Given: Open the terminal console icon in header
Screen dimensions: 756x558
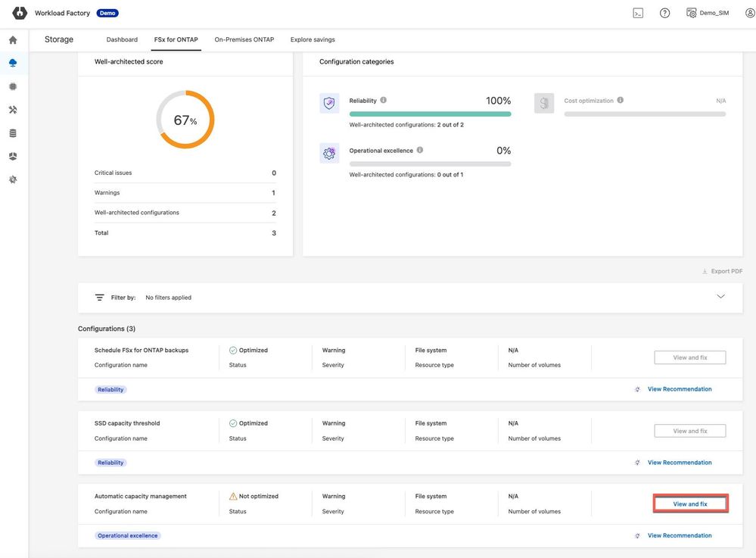Looking at the screenshot, I should tap(638, 13).
